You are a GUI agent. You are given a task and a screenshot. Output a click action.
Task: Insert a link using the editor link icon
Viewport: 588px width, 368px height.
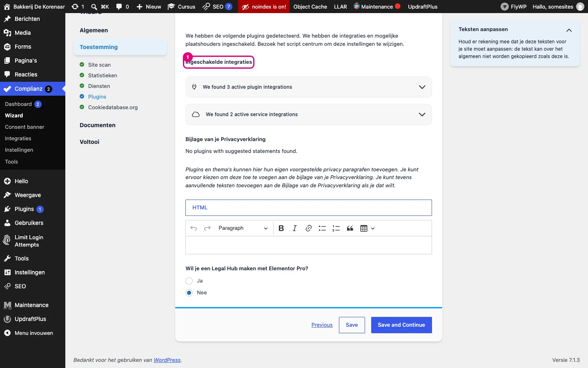[x=309, y=228]
